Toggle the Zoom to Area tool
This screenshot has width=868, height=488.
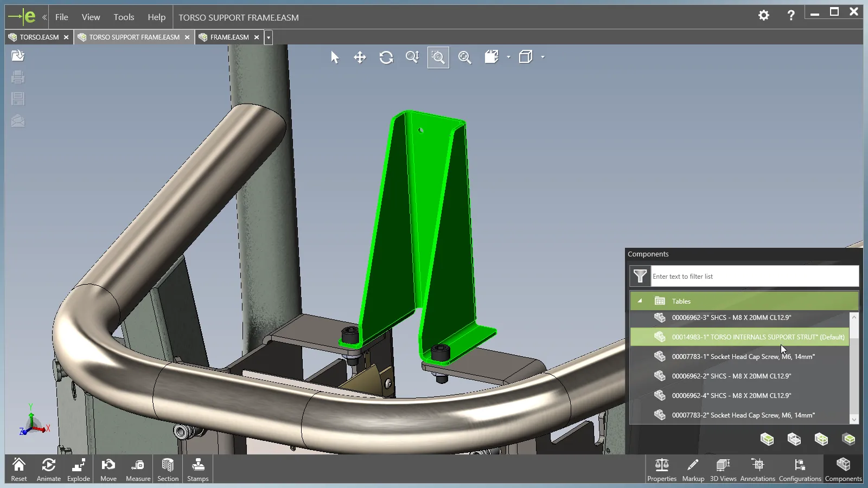point(438,57)
